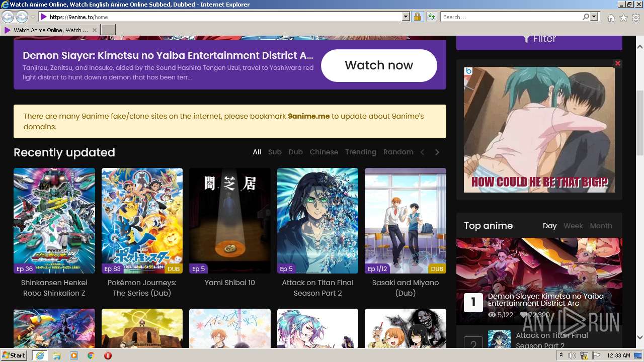Click Internet Explorer taskbar icon
Screen dimensions: 644x362
coord(39,355)
